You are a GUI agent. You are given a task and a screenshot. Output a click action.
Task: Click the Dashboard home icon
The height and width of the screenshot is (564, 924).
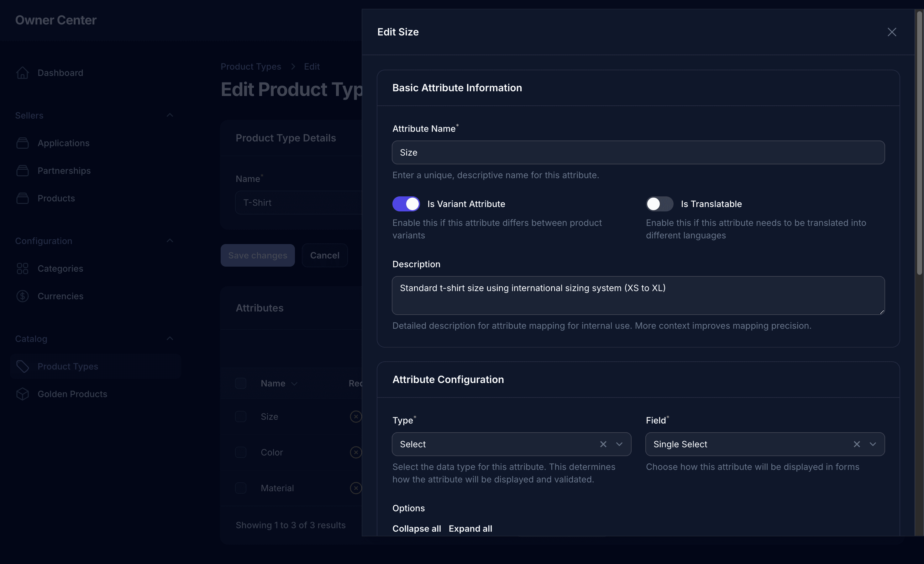coord(23,73)
